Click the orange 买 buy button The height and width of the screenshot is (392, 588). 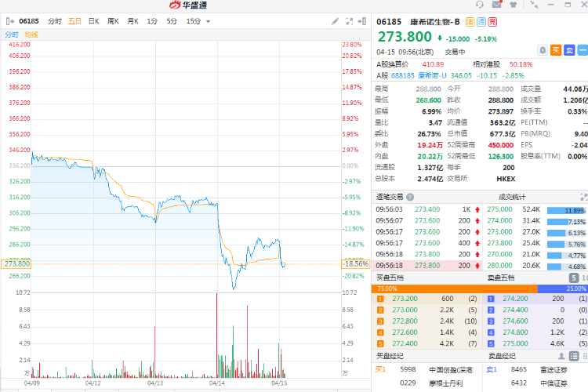pos(556,50)
